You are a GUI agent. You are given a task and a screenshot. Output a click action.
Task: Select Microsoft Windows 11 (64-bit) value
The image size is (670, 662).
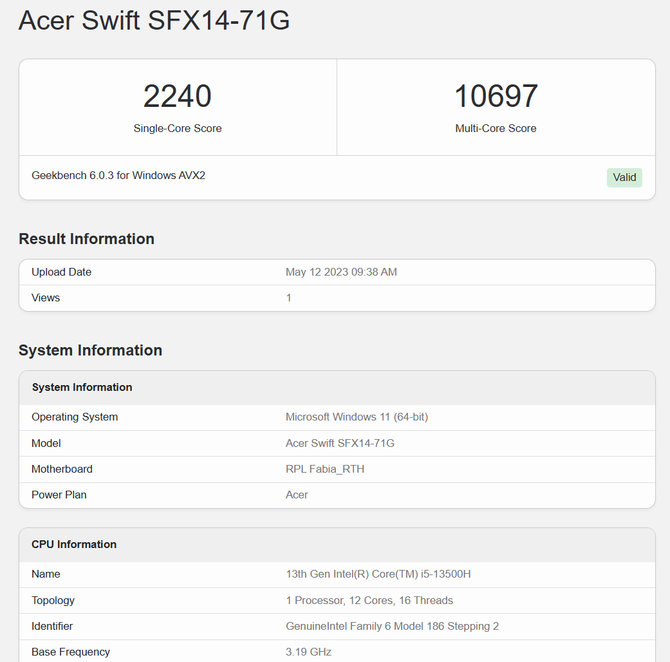[x=357, y=417]
